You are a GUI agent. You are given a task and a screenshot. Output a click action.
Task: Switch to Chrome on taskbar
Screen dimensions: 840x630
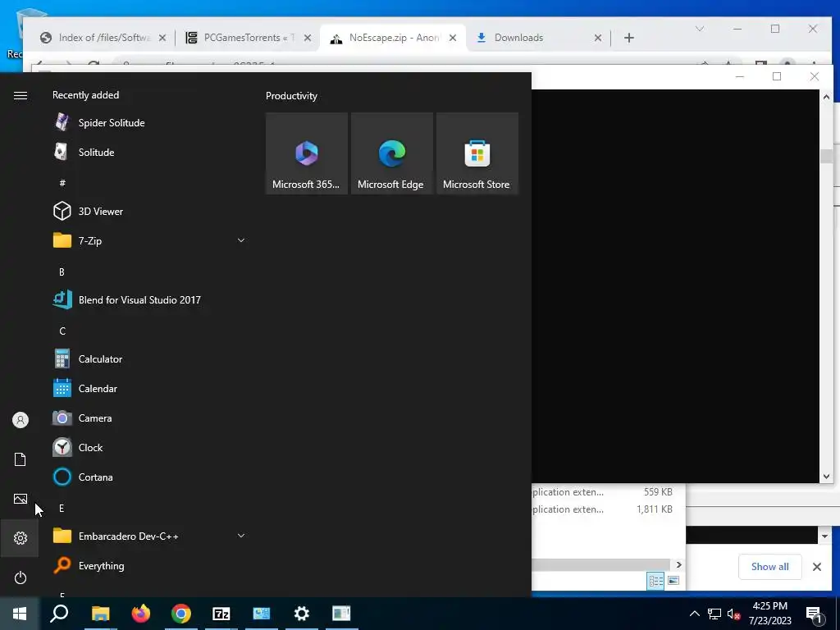pyautogui.click(x=181, y=614)
